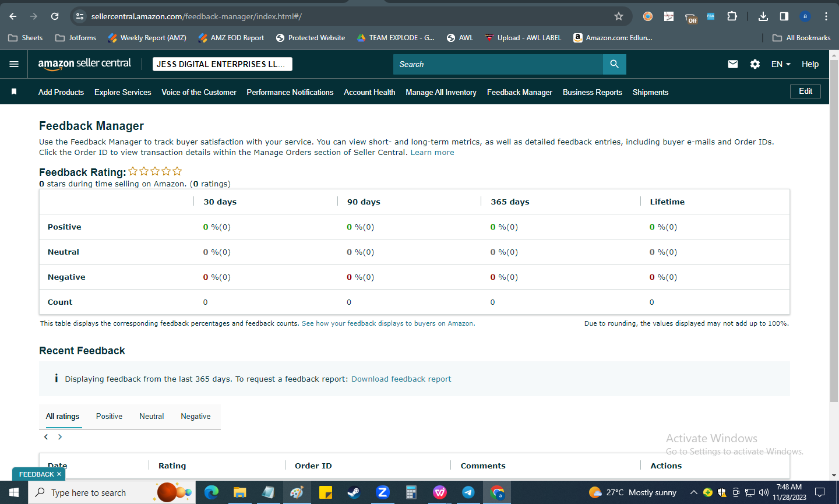Open the settings gear icon
This screenshot has width=839, height=504.
(755, 64)
